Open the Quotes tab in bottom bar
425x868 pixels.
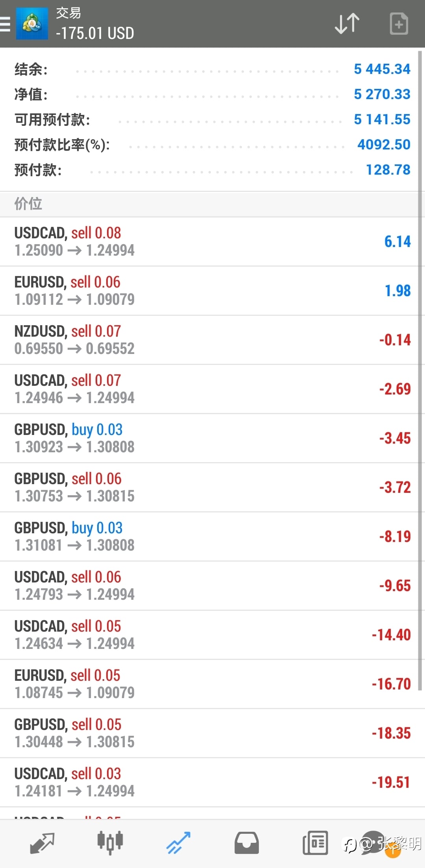(x=42, y=843)
